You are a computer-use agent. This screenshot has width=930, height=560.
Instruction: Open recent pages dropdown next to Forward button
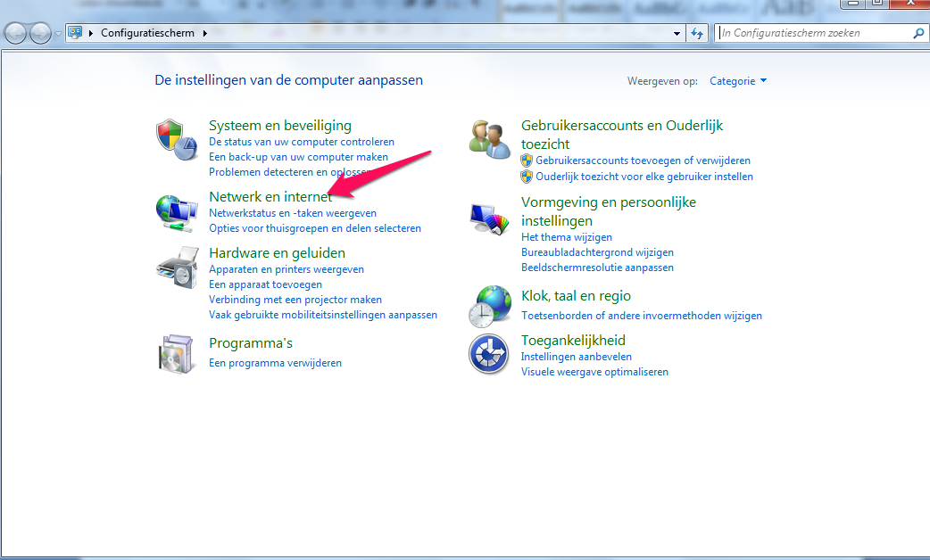58,34
